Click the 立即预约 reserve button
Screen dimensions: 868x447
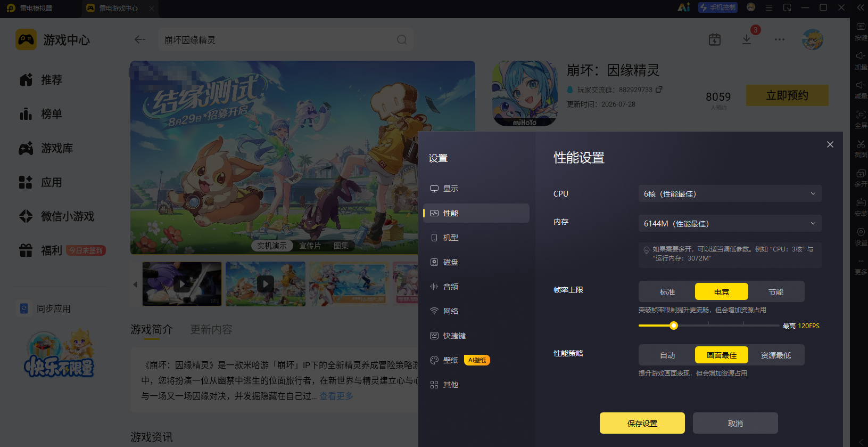click(x=787, y=95)
